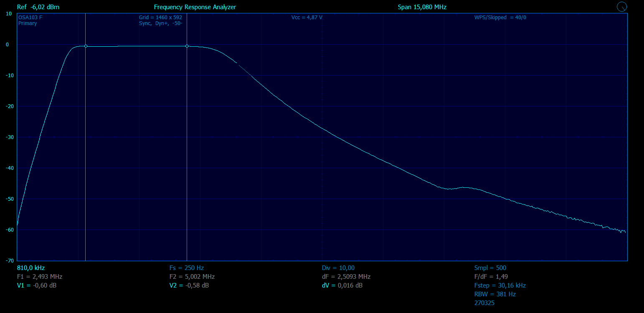Click the F1 = 2,493 MHz marker readout

[x=40, y=277]
